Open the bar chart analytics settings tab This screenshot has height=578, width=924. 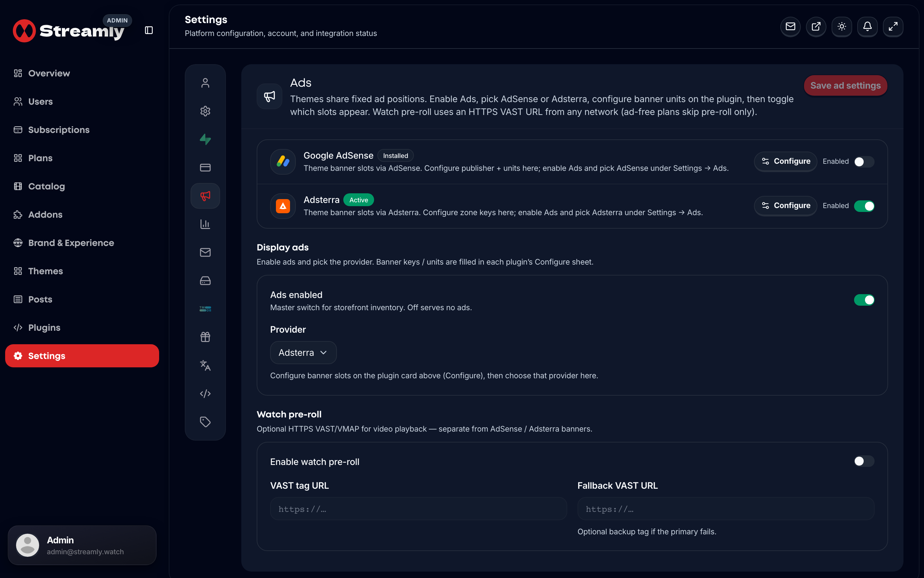[x=205, y=224]
